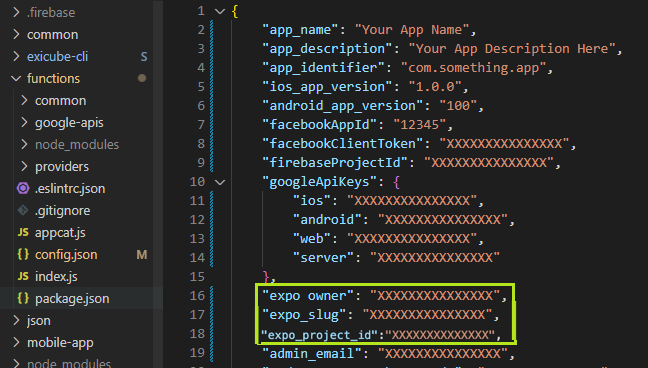
Task: Expand the providers folder chevron
Action: 24,166
